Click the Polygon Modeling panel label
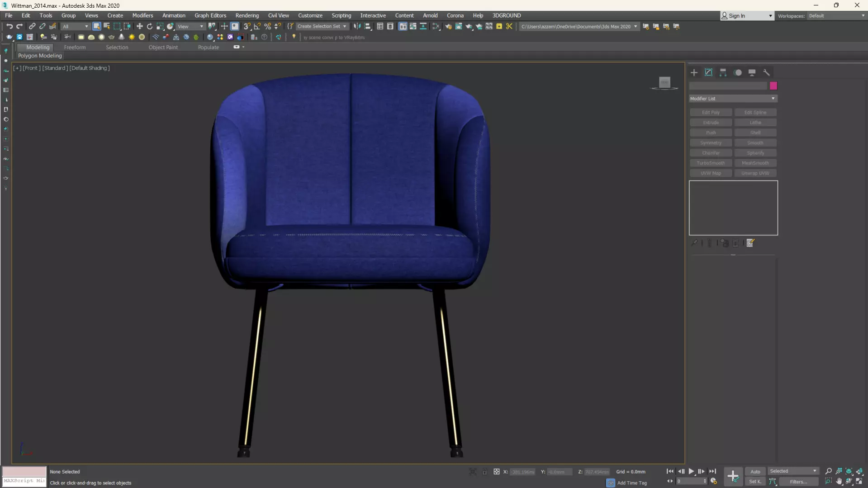The height and width of the screenshot is (488, 868). click(x=40, y=56)
